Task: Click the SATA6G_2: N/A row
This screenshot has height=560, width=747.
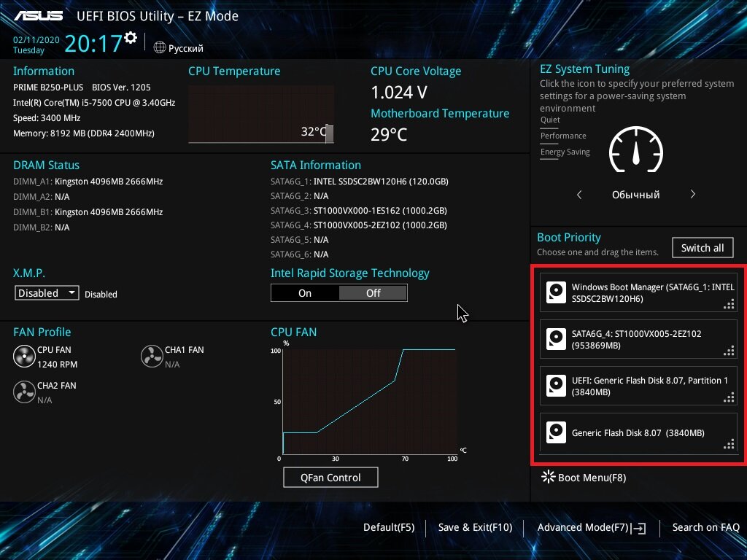Action: [x=299, y=195]
